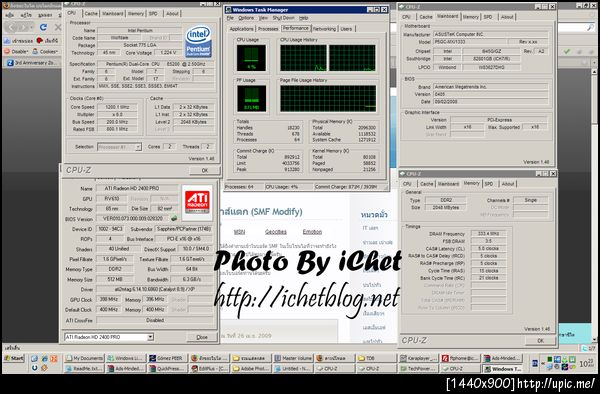The image size is (600, 394).
Task: Open the Start menu
Action: click(14, 358)
